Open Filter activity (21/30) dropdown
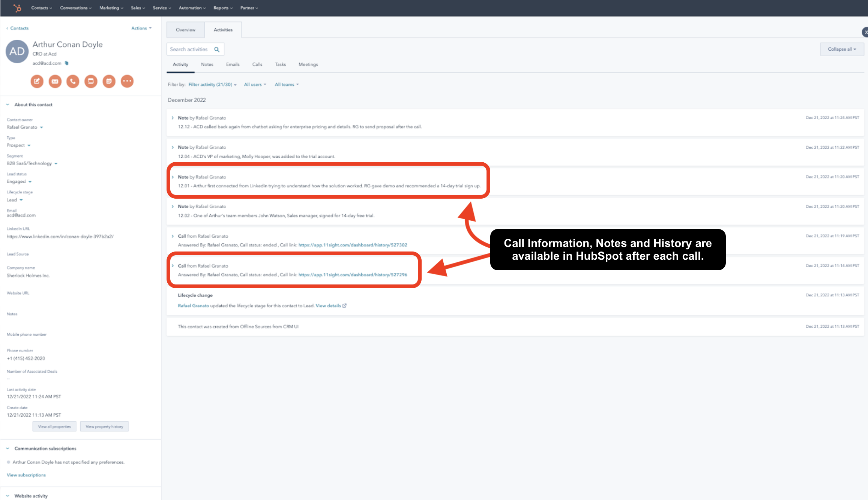868x500 pixels. tap(212, 84)
